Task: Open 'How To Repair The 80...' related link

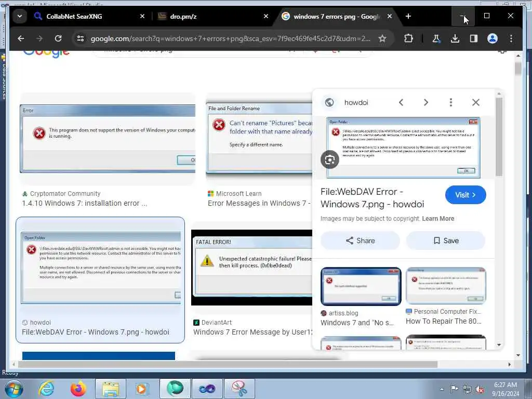Action: (444, 321)
